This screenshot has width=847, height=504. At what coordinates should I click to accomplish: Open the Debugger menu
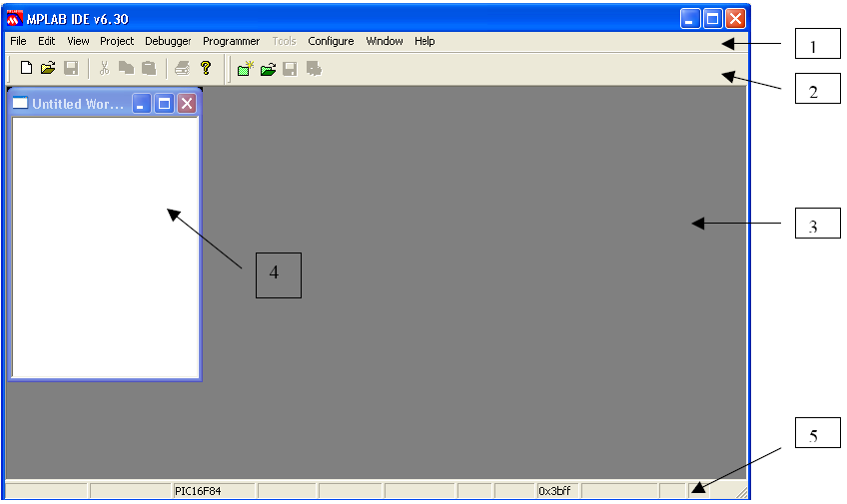pyautogui.click(x=168, y=41)
